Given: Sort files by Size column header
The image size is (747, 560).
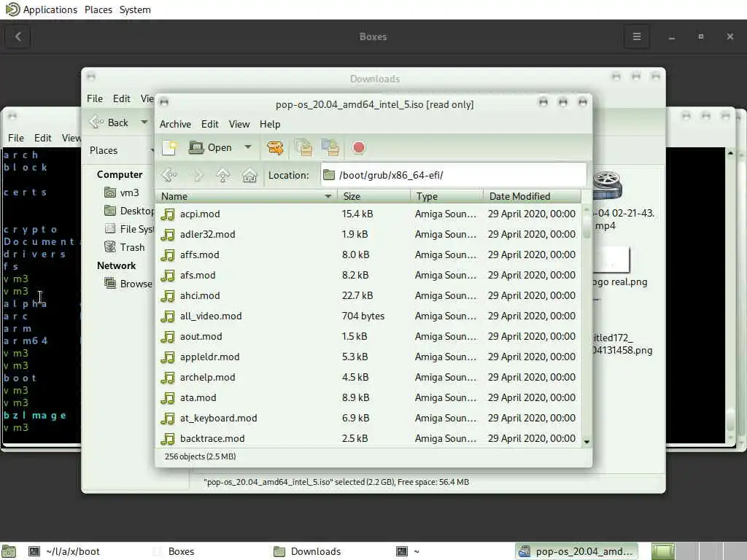Looking at the screenshot, I should pos(374,196).
